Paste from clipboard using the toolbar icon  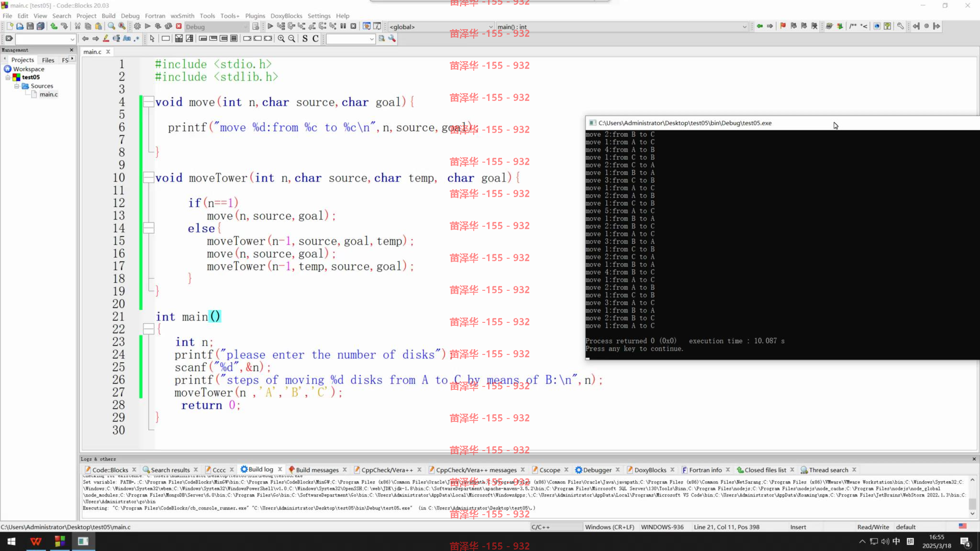click(x=99, y=26)
